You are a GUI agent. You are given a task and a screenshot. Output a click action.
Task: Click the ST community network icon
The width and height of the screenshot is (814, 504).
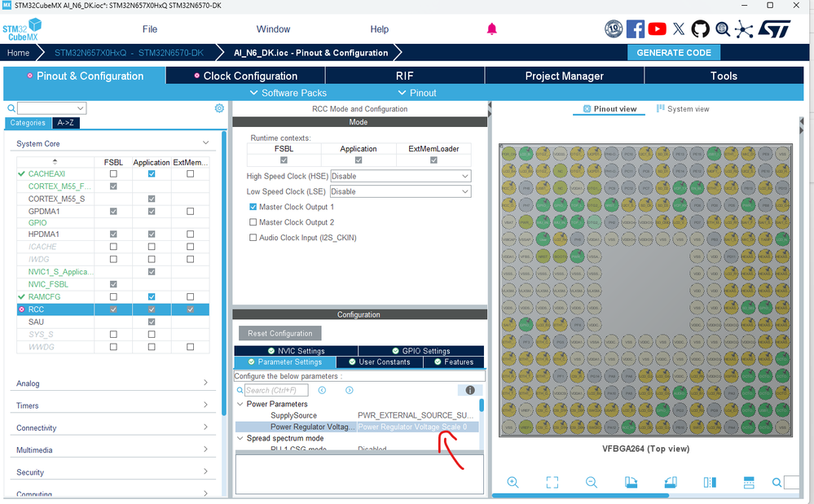[x=744, y=29]
